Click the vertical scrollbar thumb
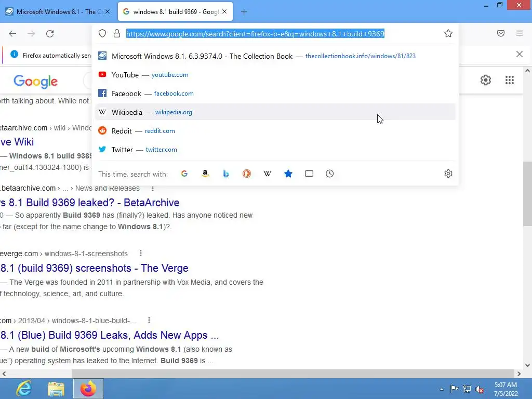This screenshot has width=532, height=399. 527,194
